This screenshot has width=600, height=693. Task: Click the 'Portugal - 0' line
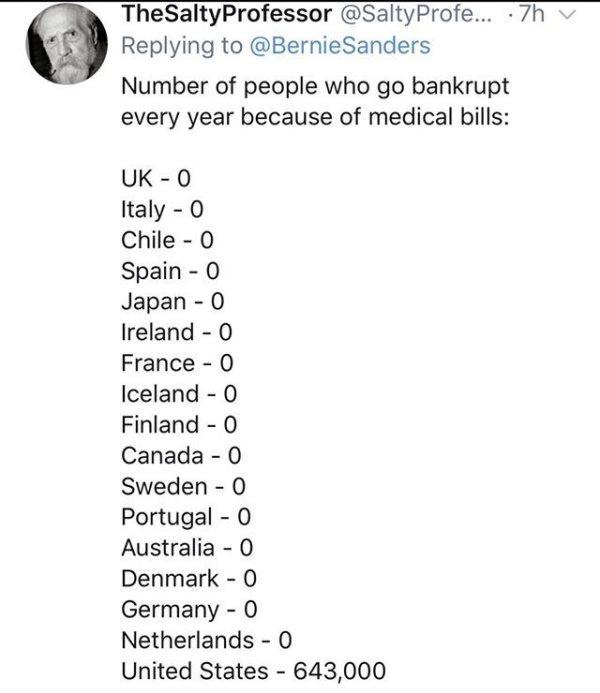pyautogui.click(x=186, y=518)
